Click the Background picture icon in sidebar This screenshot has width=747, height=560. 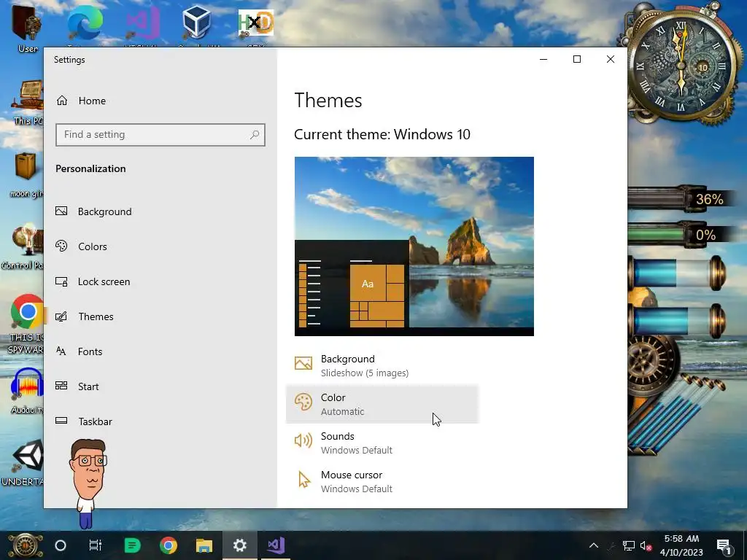point(61,211)
